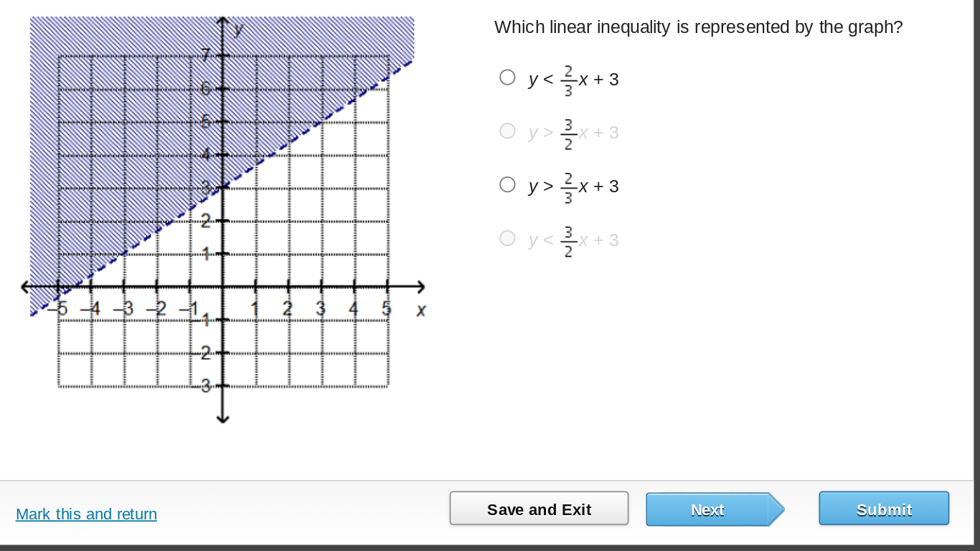Click the Next button

click(707, 509)
